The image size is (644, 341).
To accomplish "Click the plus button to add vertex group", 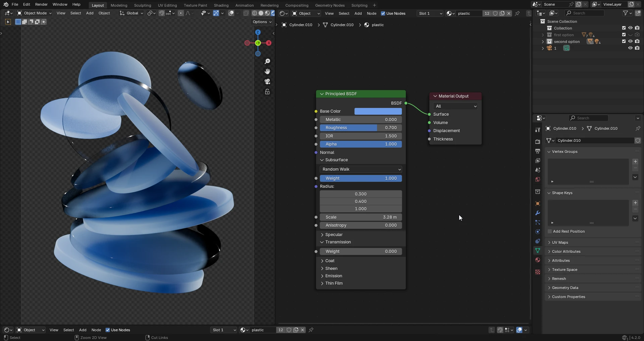I will click(x=635, y=162).
